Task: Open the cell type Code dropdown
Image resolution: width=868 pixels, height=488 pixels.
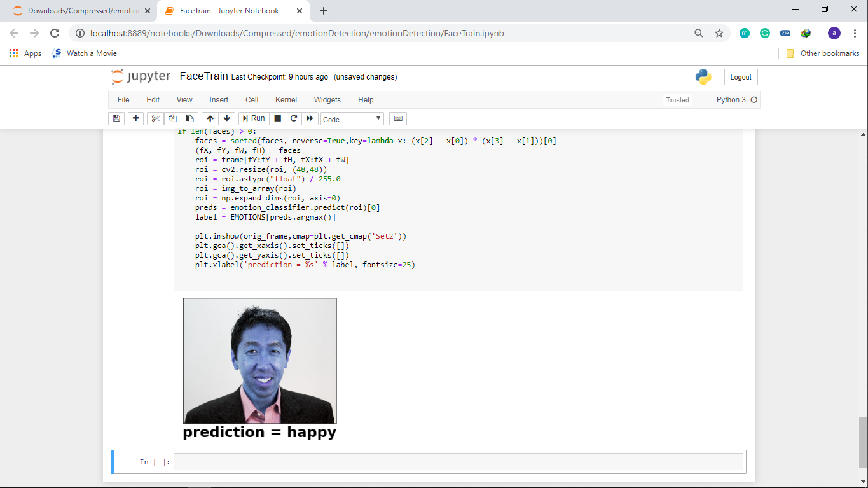Action: tap(352, 119)
